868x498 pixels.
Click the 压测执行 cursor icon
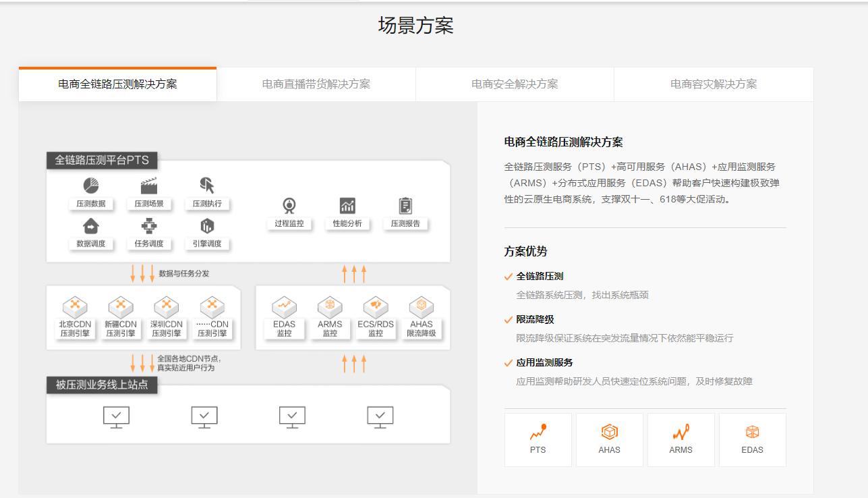207,186
